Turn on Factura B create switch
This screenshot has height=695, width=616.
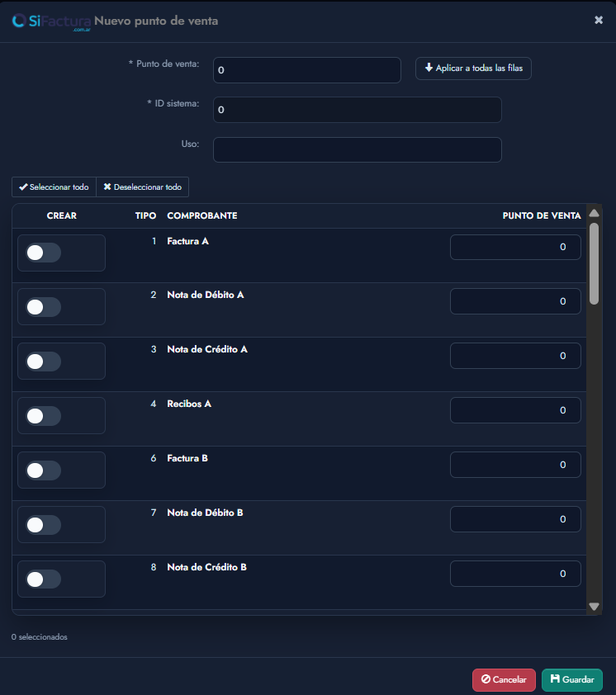click(44, 470)
